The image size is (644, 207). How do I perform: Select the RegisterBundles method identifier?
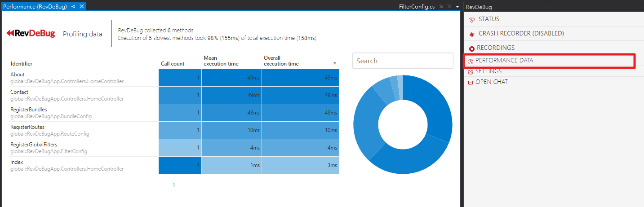coord(29,110)
